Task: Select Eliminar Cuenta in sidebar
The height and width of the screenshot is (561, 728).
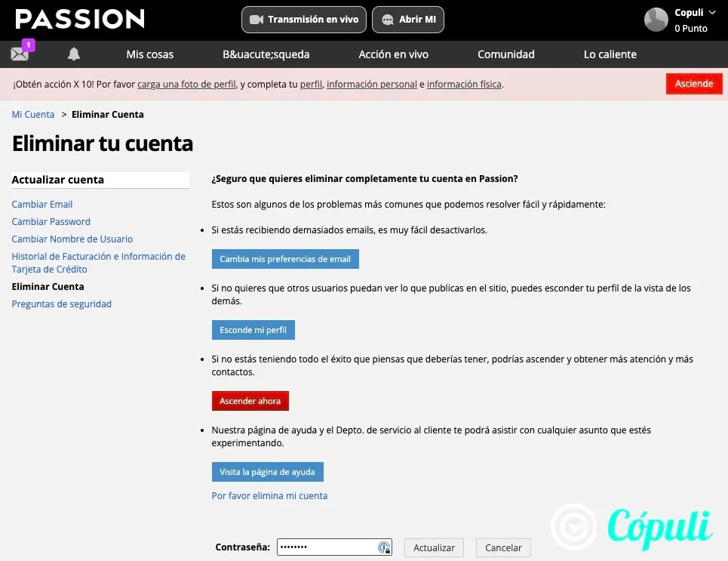Action: [x=48, y=286]
